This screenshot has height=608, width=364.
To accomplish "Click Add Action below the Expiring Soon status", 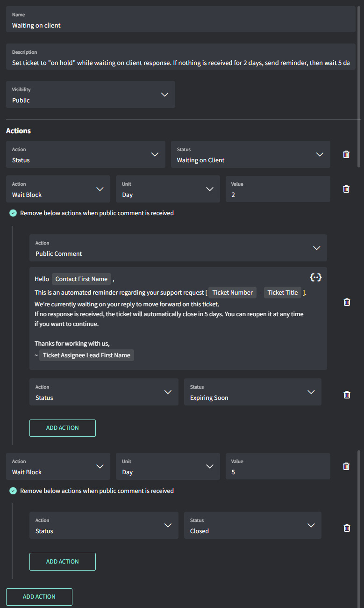I will click(x=63, y=428).
